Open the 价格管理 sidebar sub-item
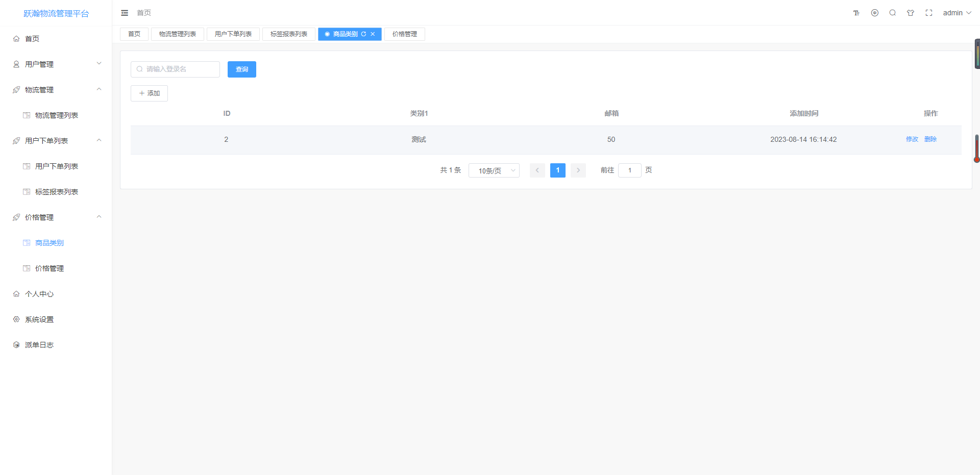Image resolution: width=980 pixels, height=475 pixels. pos(56,268)
